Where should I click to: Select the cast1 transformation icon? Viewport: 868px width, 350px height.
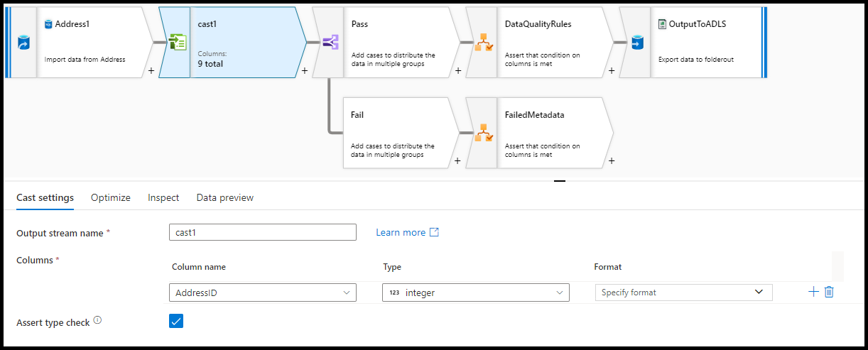177,43
